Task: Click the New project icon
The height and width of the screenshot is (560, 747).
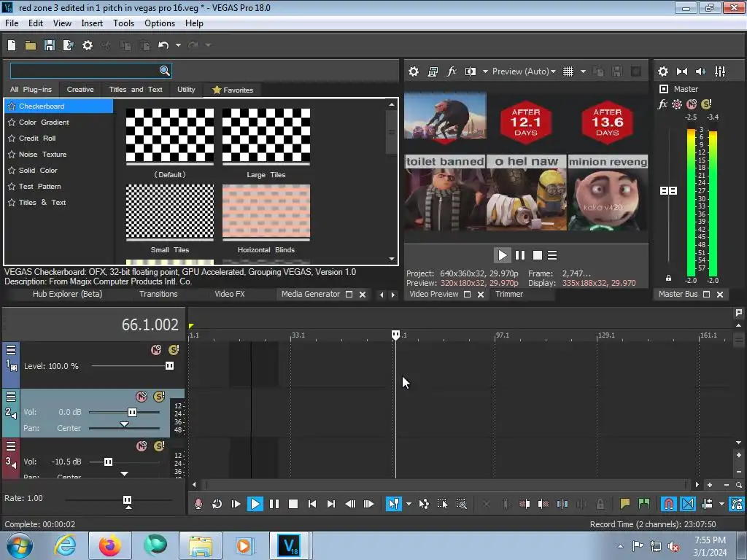Action: [x=12, y=45]
